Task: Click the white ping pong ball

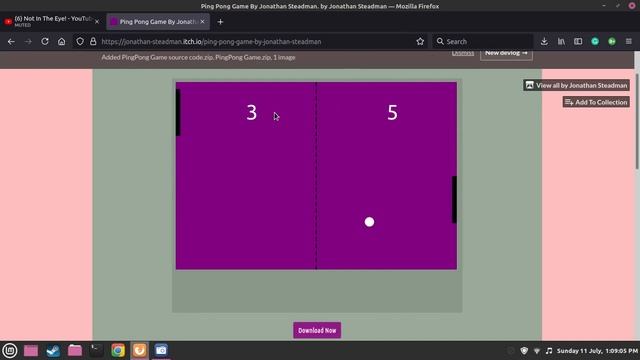Action: tap(369, 222)
